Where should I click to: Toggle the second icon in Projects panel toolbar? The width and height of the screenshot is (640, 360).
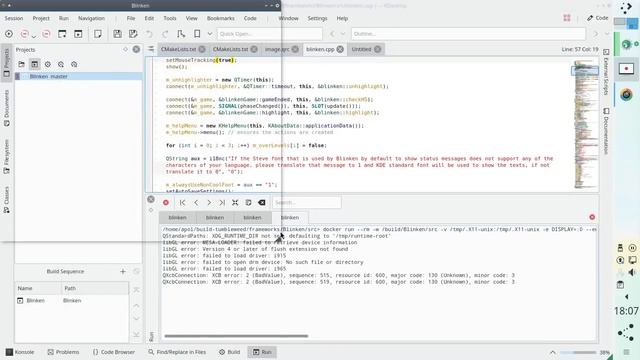(35, 64)
